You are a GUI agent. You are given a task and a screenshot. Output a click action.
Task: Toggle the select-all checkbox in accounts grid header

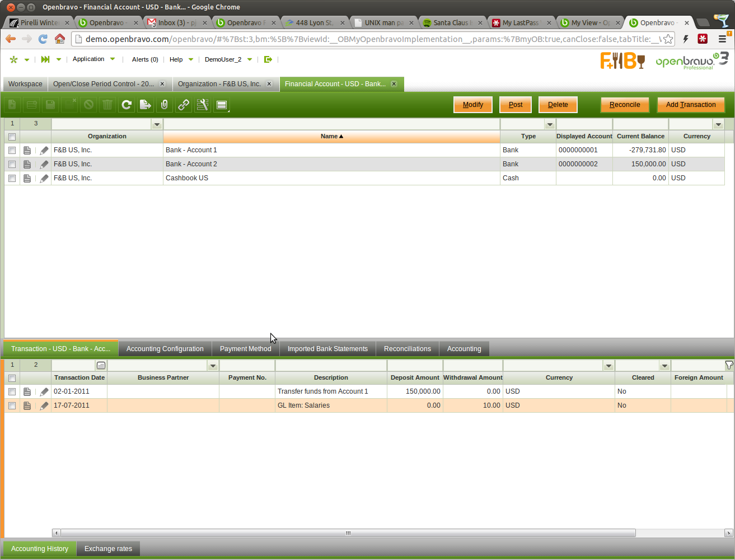[x=12, y=137]
